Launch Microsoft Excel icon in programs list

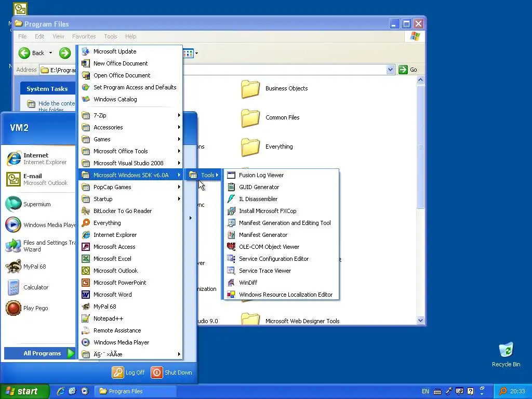pos(86,259)
